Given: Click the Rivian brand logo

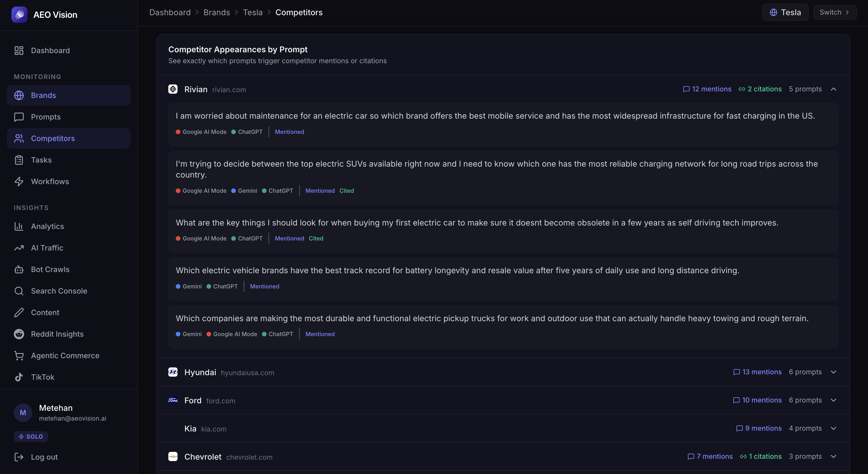Looking at the screenshot, I should 173,89.
